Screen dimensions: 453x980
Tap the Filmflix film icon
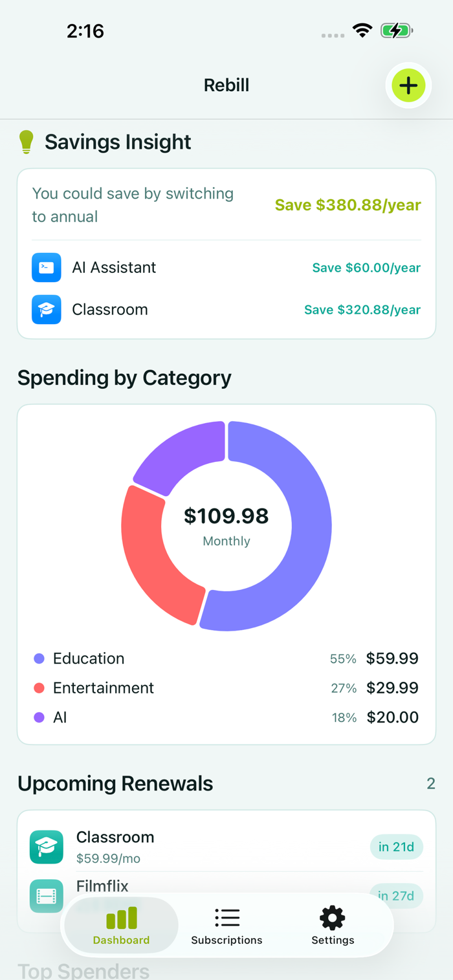(47, 895)
